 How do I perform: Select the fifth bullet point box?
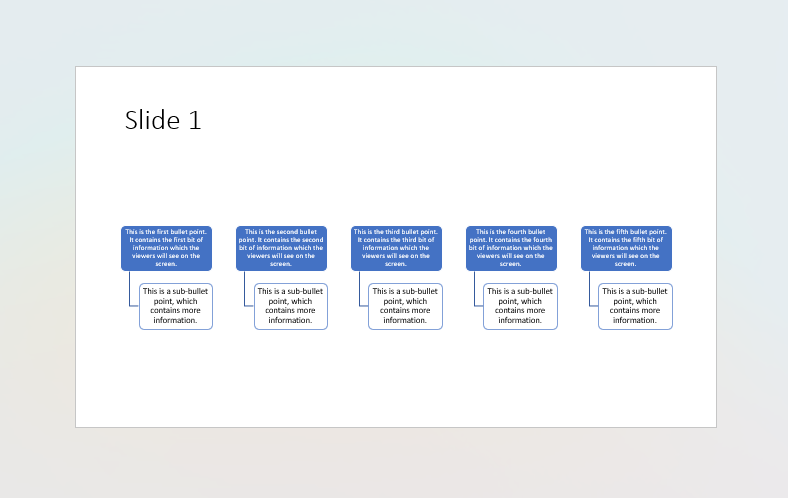(626, 248)
